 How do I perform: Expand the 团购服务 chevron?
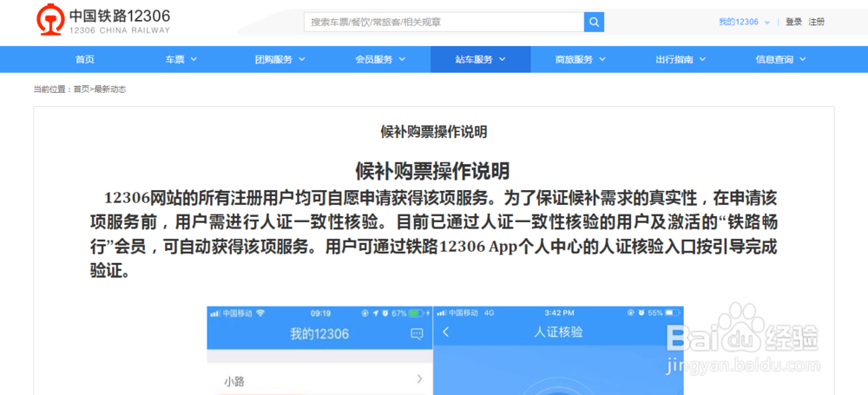[301, 59]
